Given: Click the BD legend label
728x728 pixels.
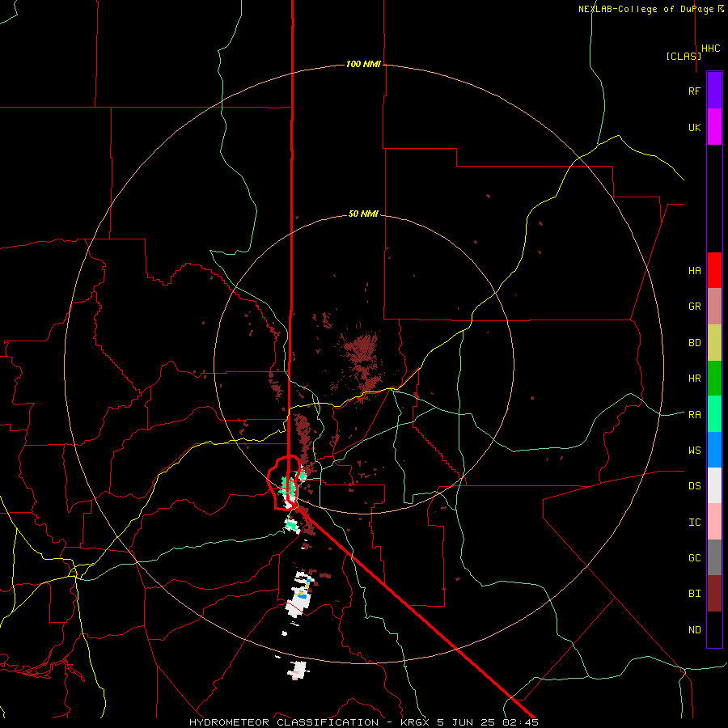Looking at the screenshot, I should pos(694,343).
